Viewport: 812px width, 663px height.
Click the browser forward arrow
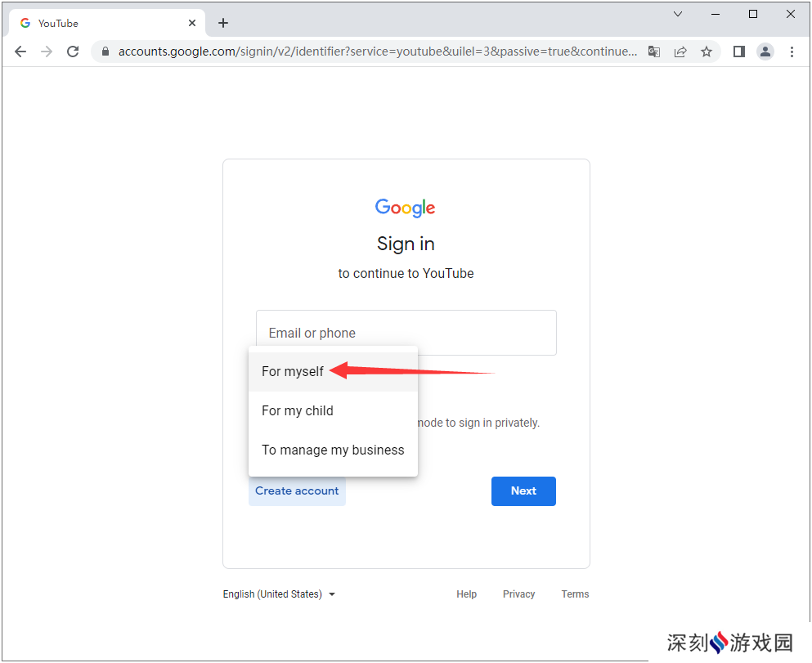pyautogui.click(x=47, y=52)
